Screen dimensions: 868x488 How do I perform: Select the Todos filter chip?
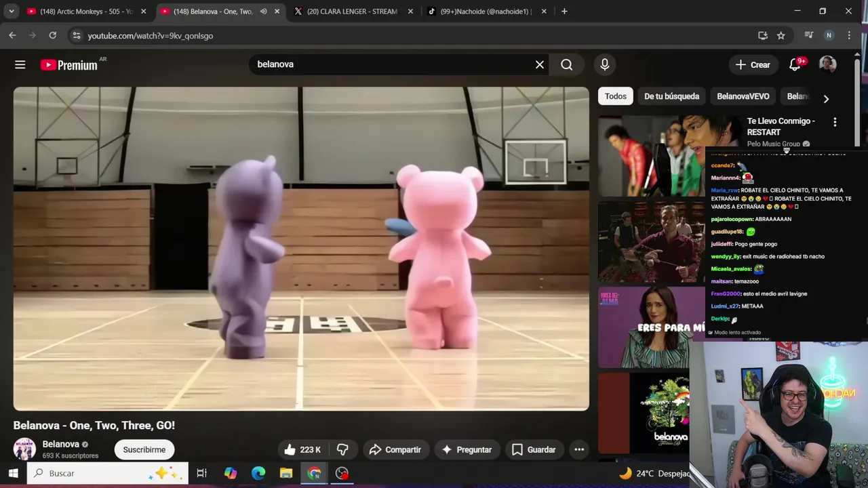[x=616, y=96]
